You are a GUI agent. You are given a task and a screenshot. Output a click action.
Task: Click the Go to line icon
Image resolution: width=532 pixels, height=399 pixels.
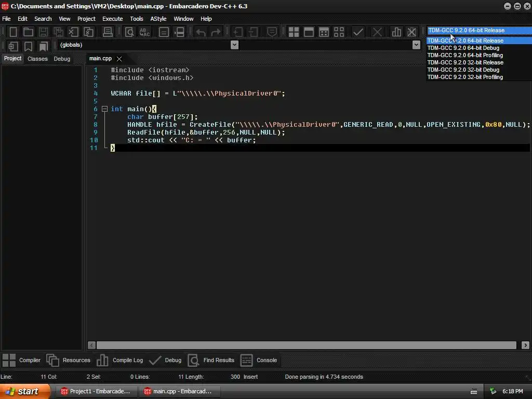pyautogui.click(x=179, y=32)
